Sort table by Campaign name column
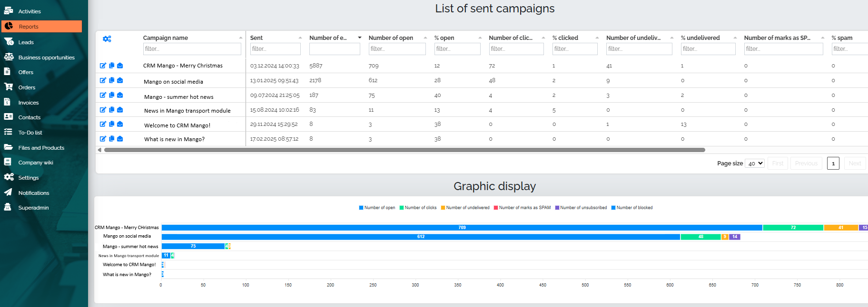This screenshot has width=868, height=307. click(165, 38)
